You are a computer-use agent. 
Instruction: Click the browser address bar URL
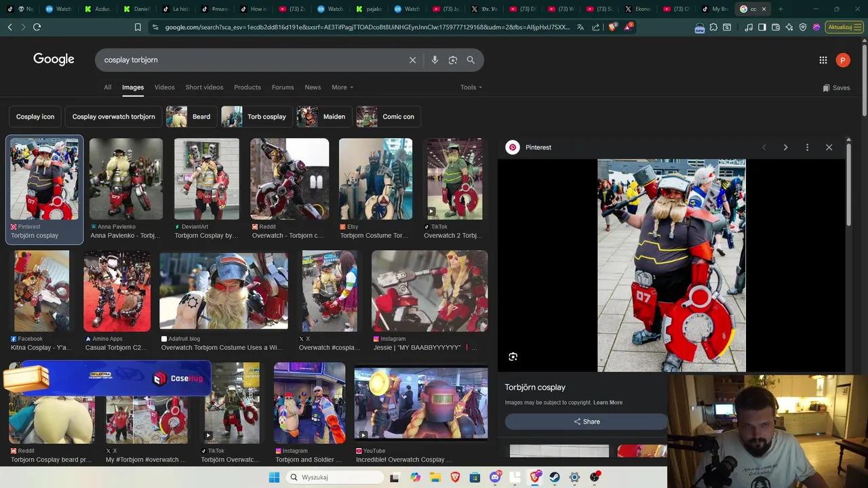click(x=366, y=27)
